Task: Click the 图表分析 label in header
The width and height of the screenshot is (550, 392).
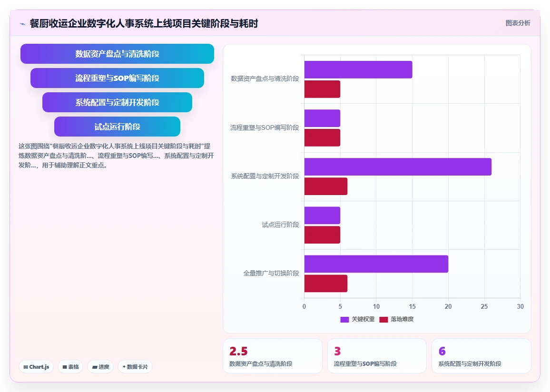Action: 518,23
